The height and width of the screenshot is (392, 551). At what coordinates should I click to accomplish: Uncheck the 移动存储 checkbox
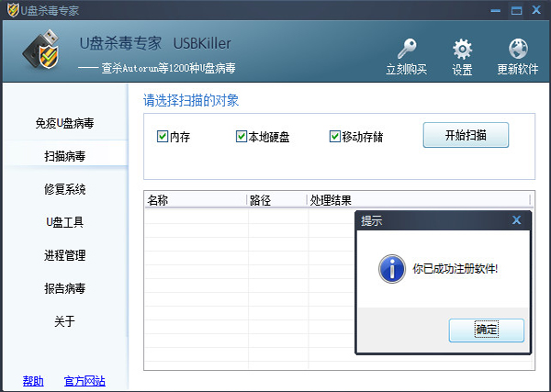tap(334, 136)
